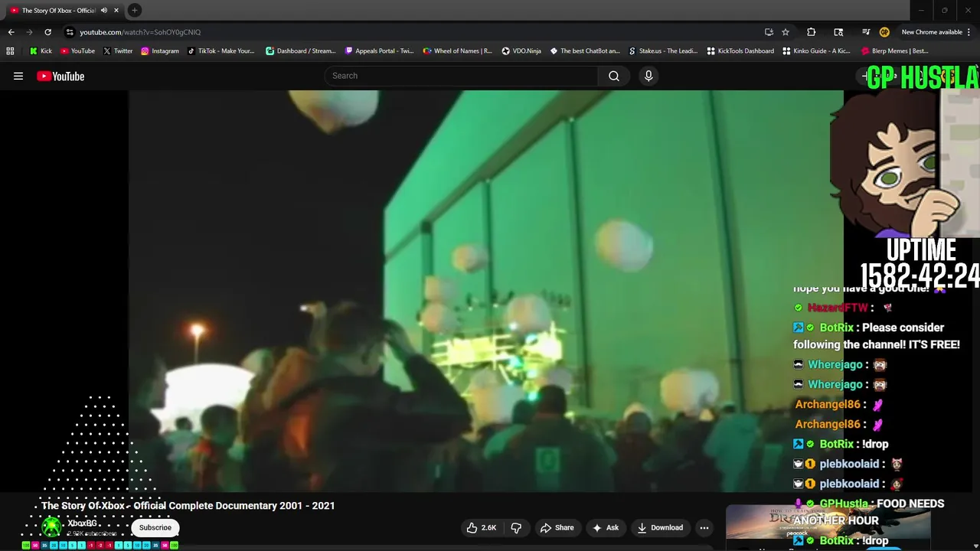Open the YouTube bookmark

tap(77, 51)
